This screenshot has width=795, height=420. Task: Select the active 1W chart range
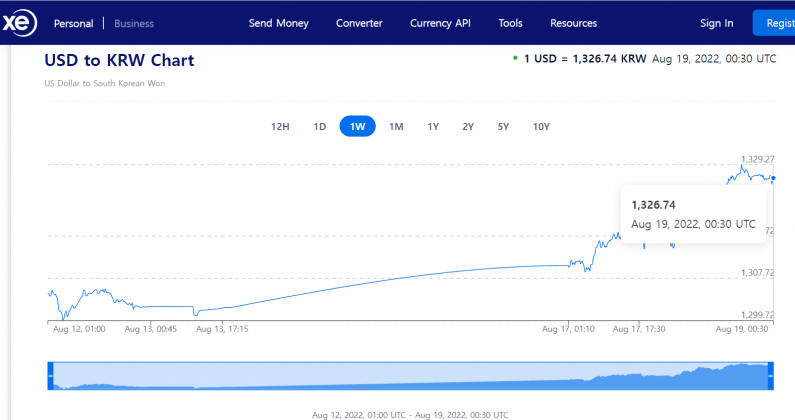click(357, 126)
